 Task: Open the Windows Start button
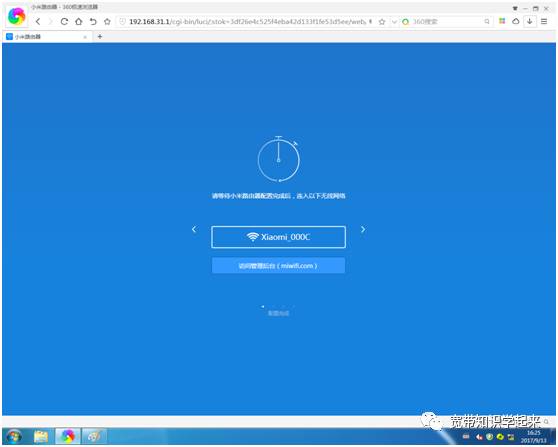click(14, 437)
